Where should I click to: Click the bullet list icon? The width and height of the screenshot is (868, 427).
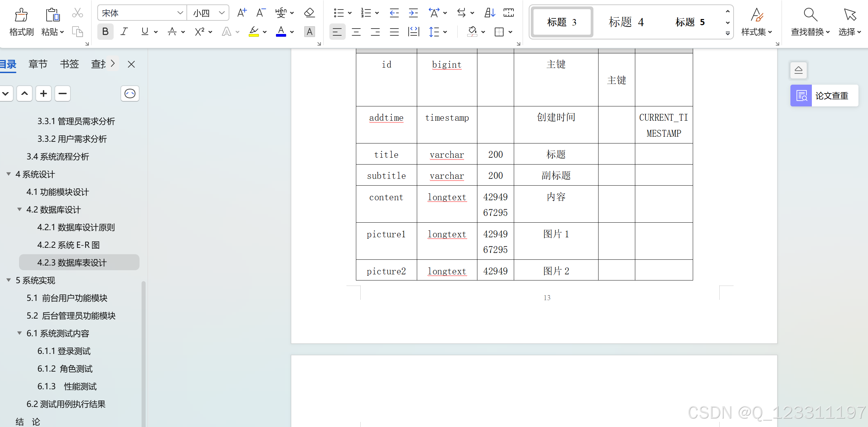[339, 13]
